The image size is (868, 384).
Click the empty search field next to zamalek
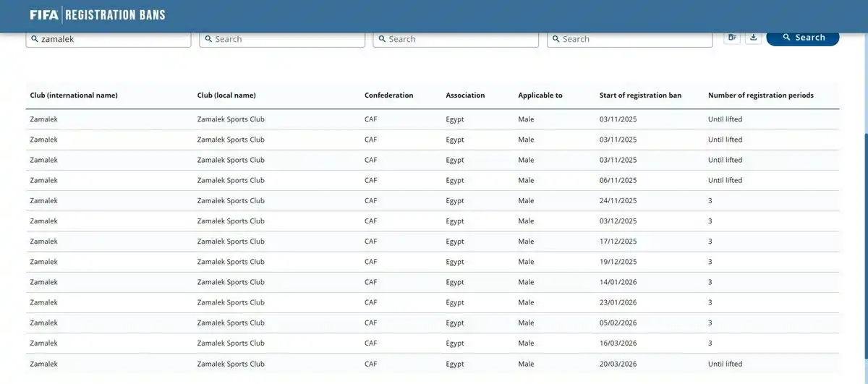(x=282, y=39)
